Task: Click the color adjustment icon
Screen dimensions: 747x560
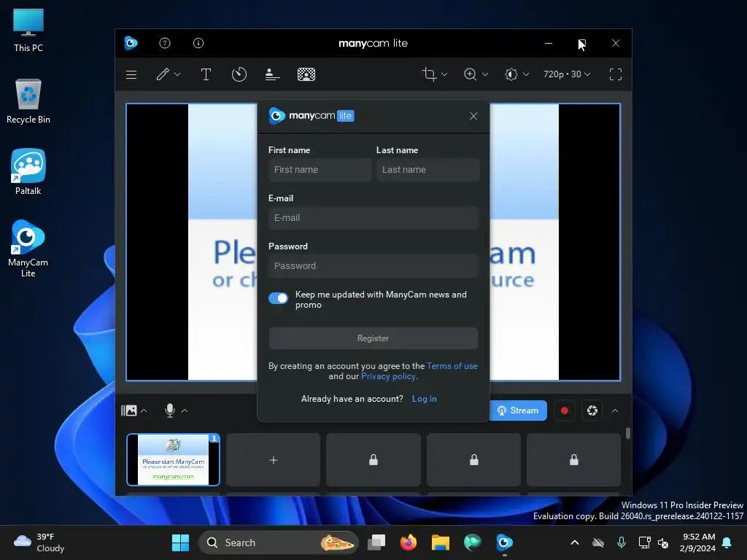Action: pyautogui.click(x=511, y=74)
